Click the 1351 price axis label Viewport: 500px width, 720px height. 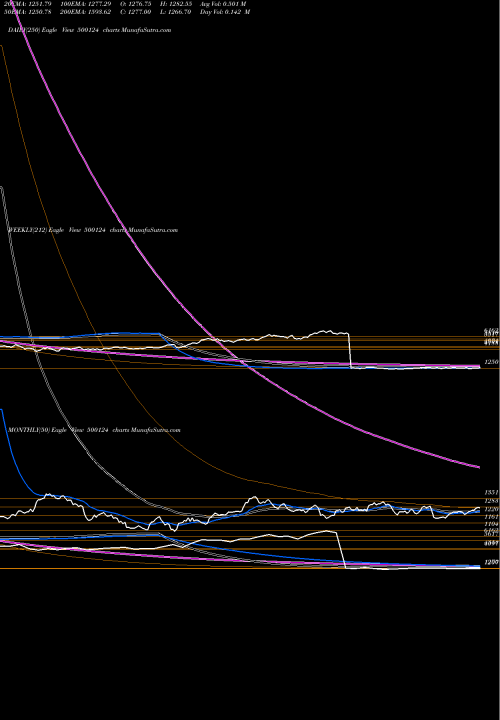pyautogui.click(x=492, y=492)
